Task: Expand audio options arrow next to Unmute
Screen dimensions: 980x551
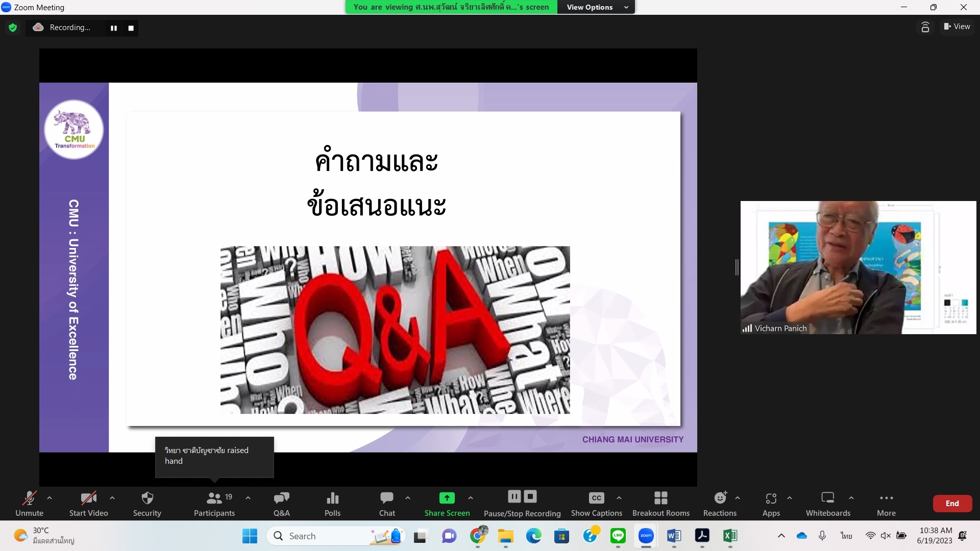Action: click(x=50, y=498)
